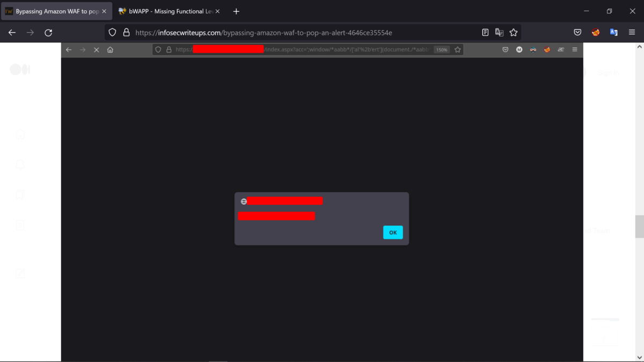Bookmark this infosecwriteups page

[x=514, y=33]
